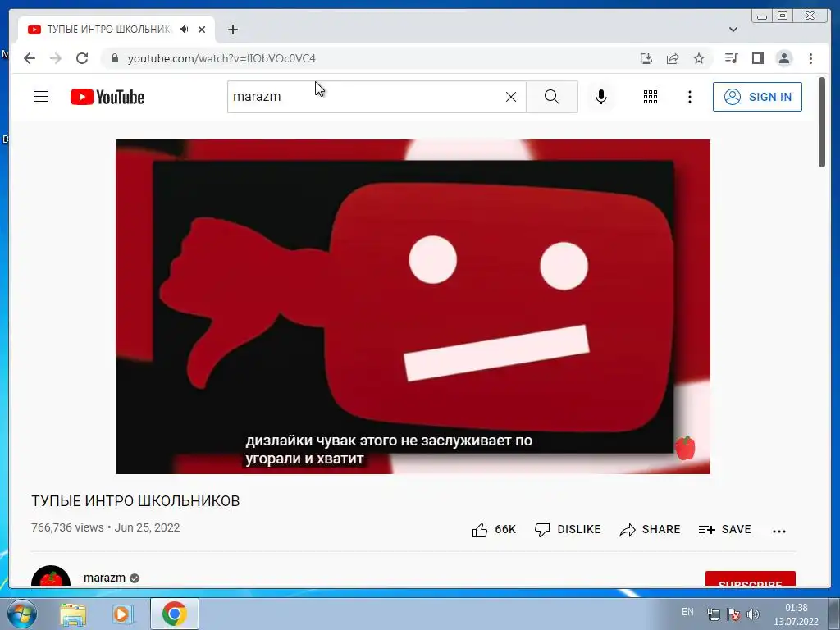Clear the search box text
Viewport: 840px width, 630px height.
[511, 97]
